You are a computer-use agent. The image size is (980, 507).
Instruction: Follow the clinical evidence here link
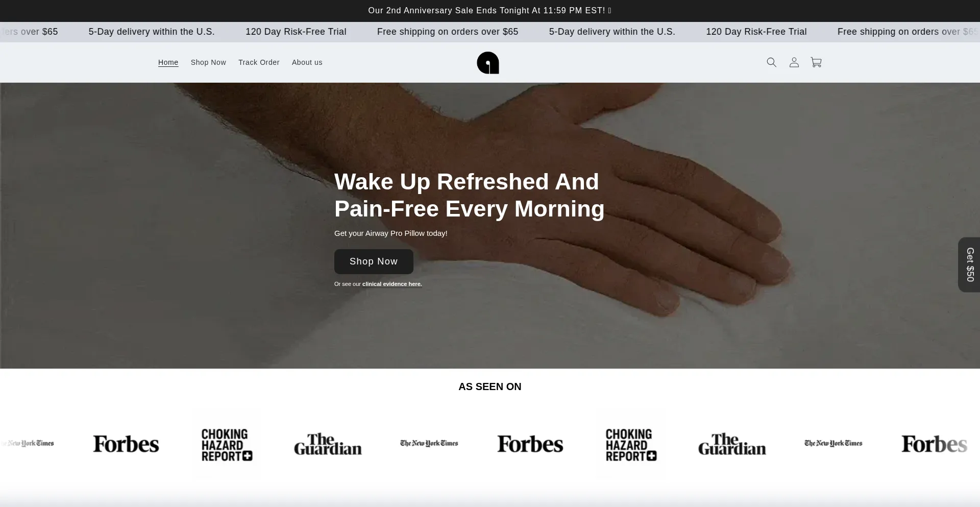(x=392, y=284)
